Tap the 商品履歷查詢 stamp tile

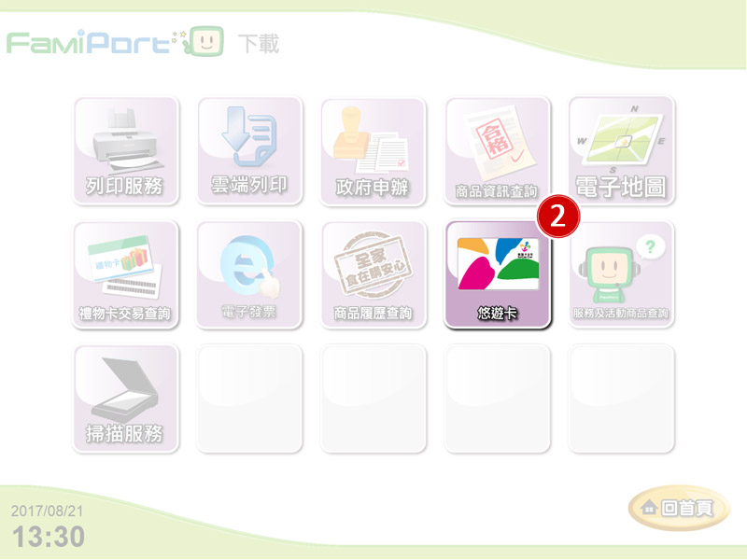373,274
